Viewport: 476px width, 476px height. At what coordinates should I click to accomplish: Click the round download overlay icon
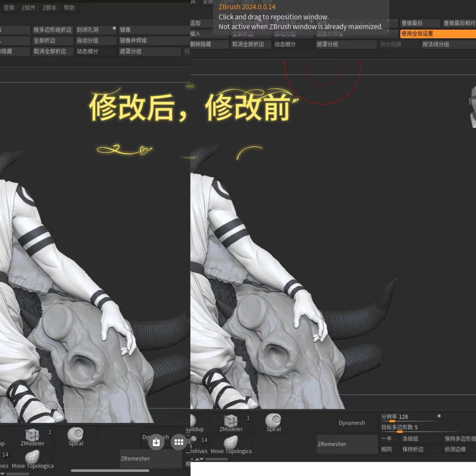pos(156,442)
